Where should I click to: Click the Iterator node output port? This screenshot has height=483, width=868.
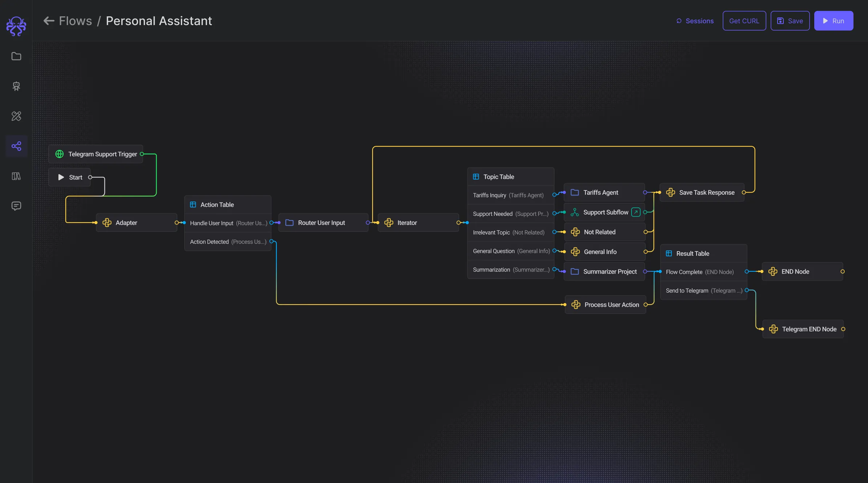pos(458,223)
